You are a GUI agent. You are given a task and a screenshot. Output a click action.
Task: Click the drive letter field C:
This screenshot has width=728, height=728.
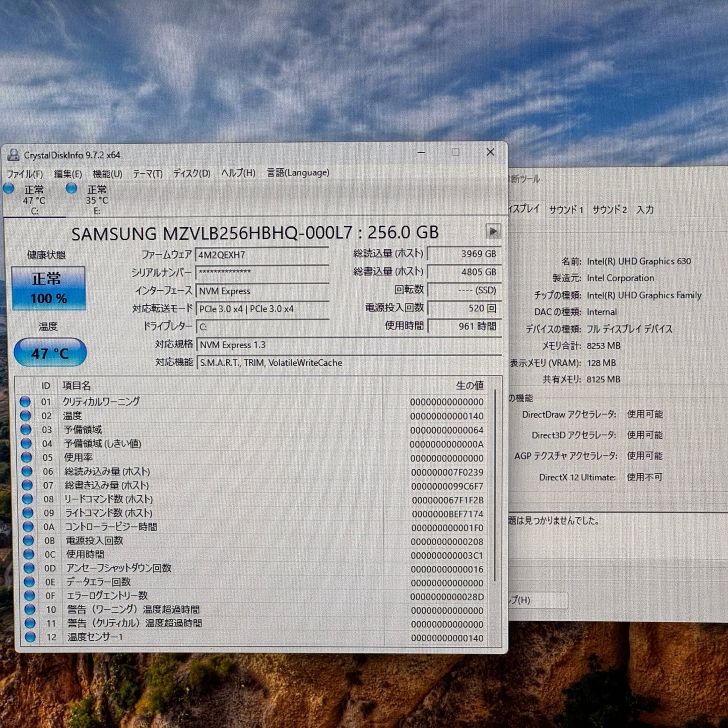pyautogui.click(x=262, y=326)
